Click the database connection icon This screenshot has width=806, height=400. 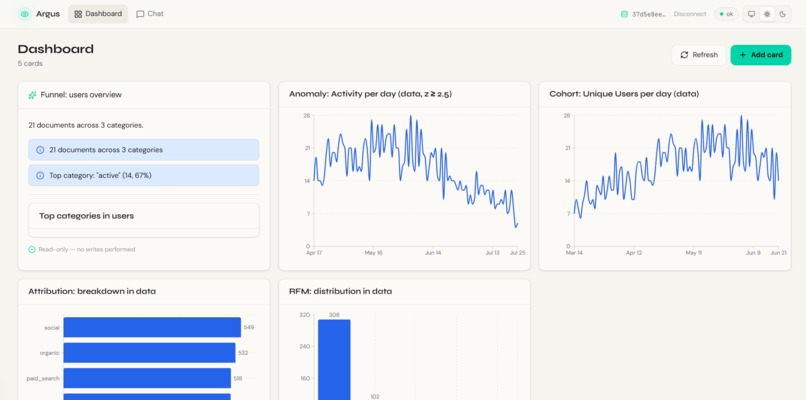[x=625, y=14]
